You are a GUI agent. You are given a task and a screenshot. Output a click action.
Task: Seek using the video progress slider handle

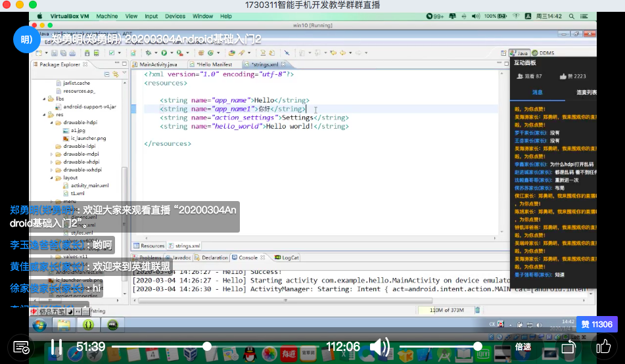(207, 346)
